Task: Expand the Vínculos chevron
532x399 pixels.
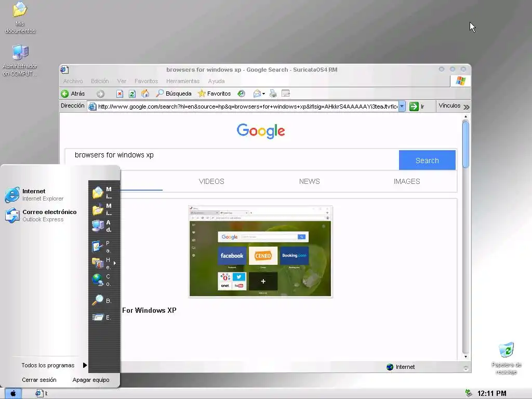Action: coord(467,107)
